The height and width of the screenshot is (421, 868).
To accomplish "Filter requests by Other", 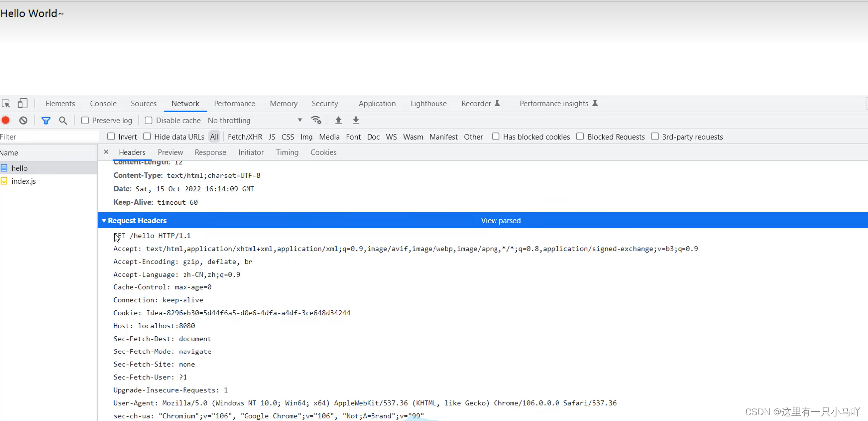I will pos(473,137).
